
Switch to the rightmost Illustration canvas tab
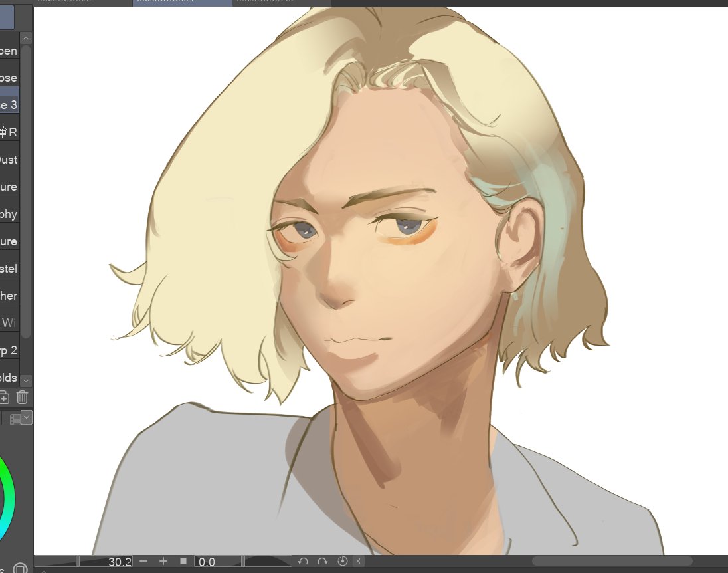pos(282,2)
